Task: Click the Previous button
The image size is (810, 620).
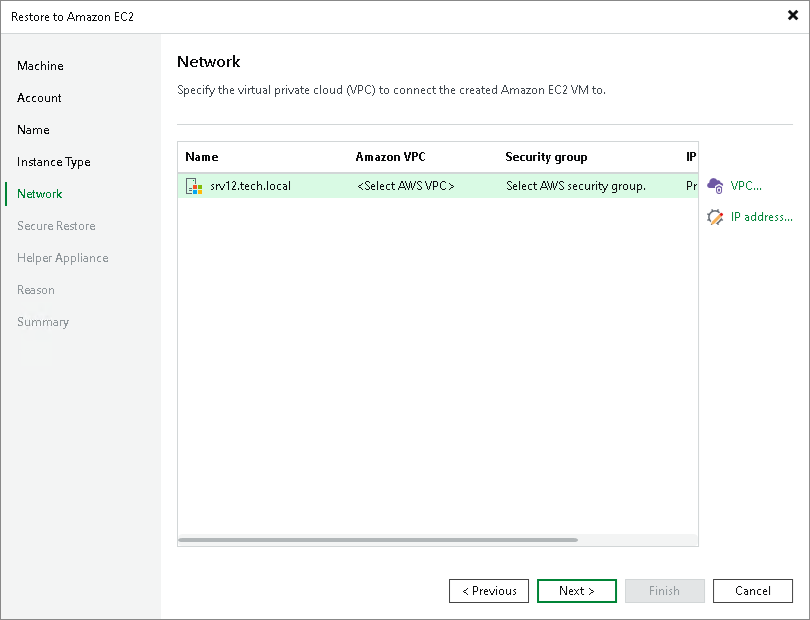Action: coord(489,591)
